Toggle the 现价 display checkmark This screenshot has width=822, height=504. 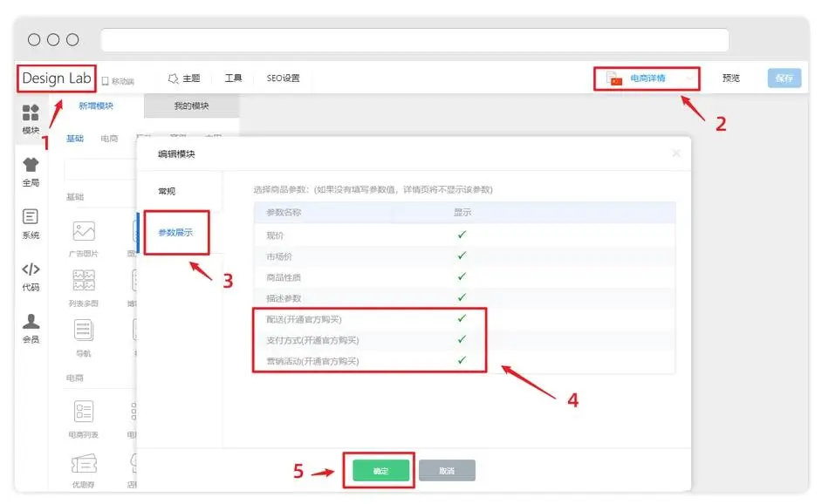(x=462, y=235)
